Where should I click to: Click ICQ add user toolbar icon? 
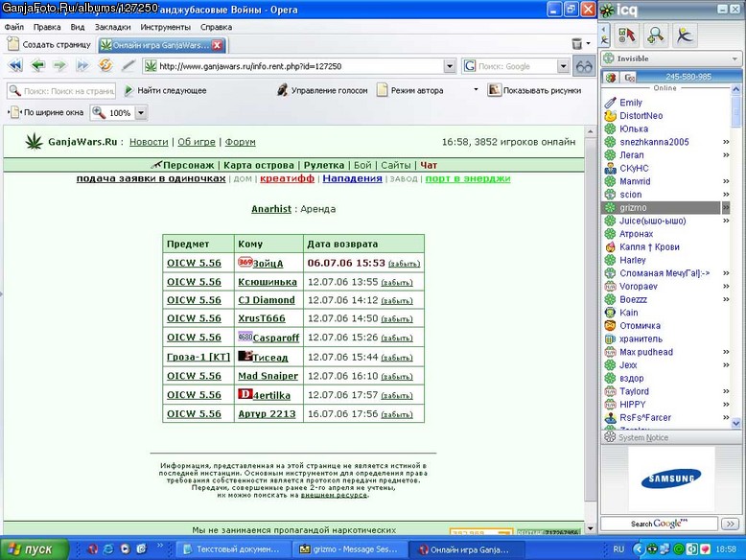(626, 35)
